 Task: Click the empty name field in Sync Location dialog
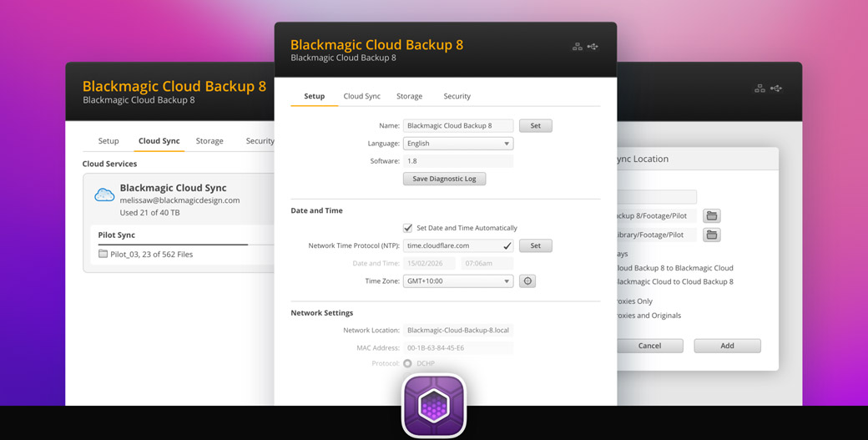click(657, 197)
